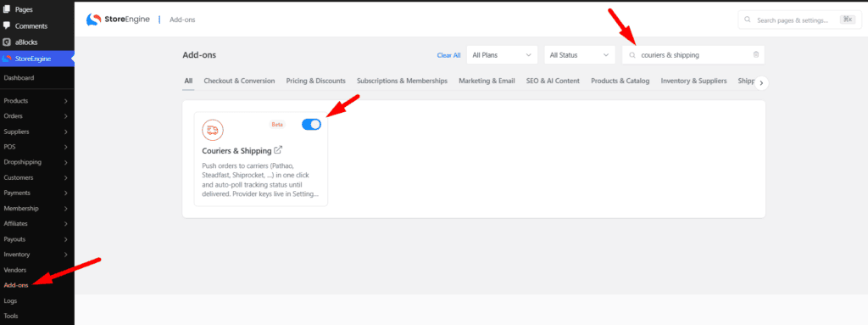
Task: Click the magnifier icon in add-ons search
Action: 632,55
